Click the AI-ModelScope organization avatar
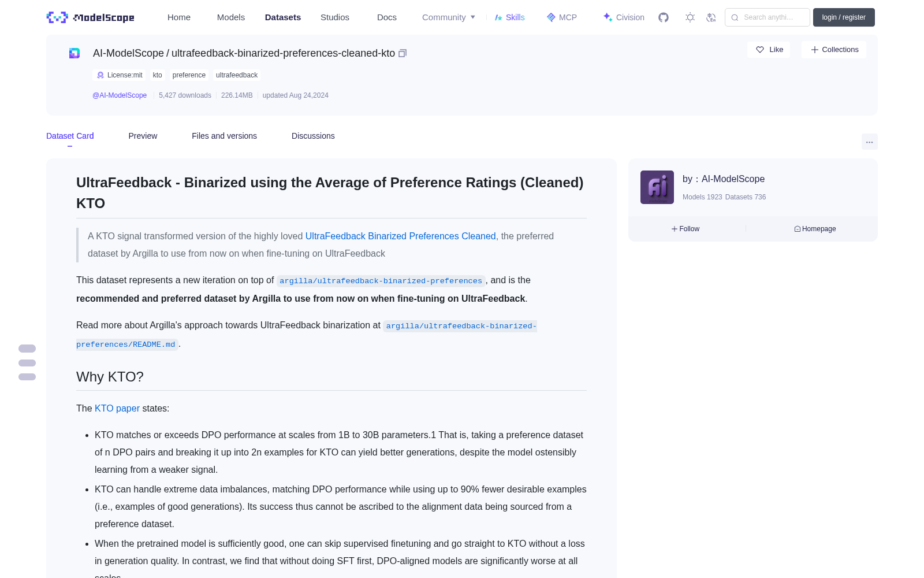 tap(657, 187)
